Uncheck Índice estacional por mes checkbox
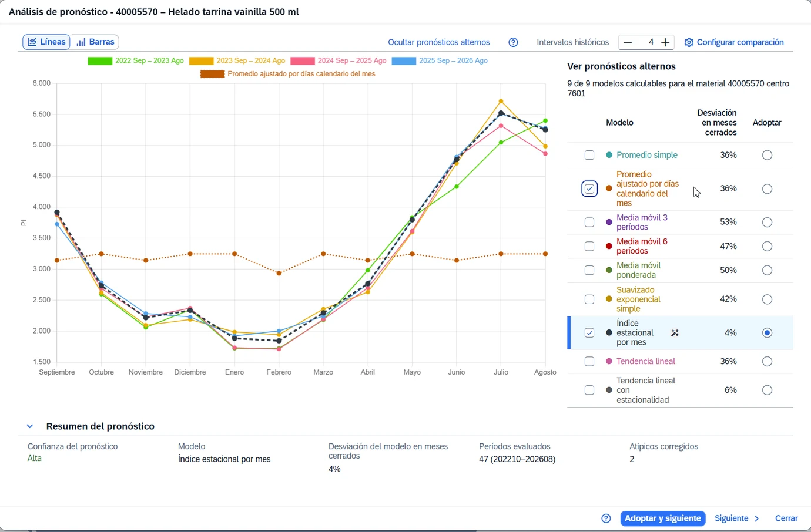 (x=589, y=333)
